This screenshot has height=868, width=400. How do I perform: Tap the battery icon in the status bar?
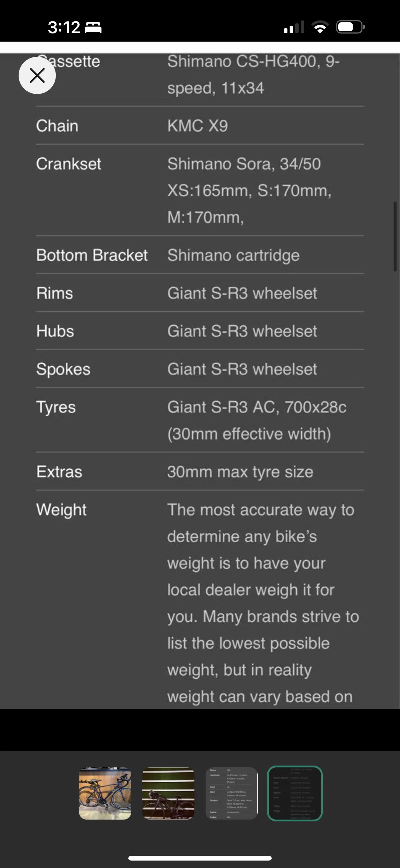(350, 27)
